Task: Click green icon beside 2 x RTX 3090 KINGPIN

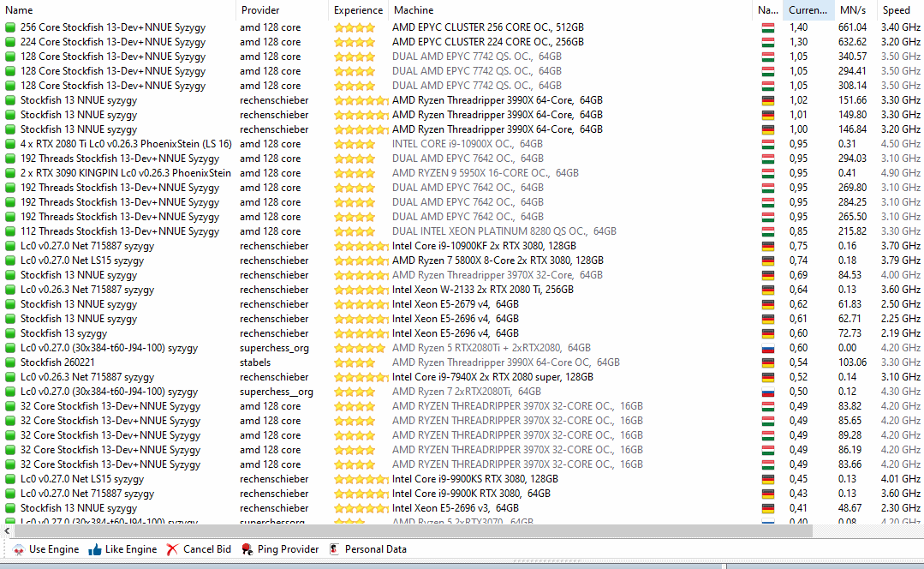Action: click(x=10, y=173)
